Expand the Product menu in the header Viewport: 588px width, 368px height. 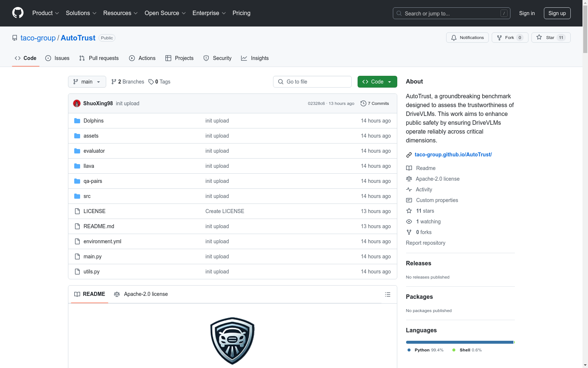pos(45,13)
